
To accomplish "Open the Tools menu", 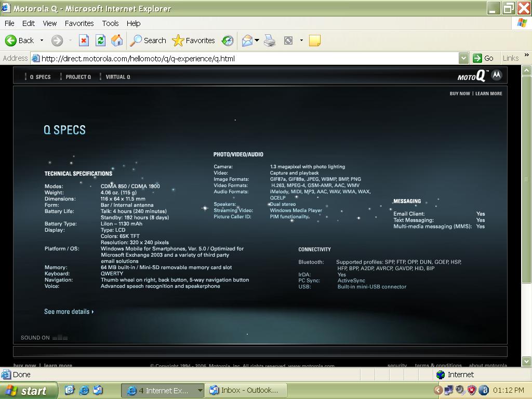I will pyautogui.click(x=110, y=23).
